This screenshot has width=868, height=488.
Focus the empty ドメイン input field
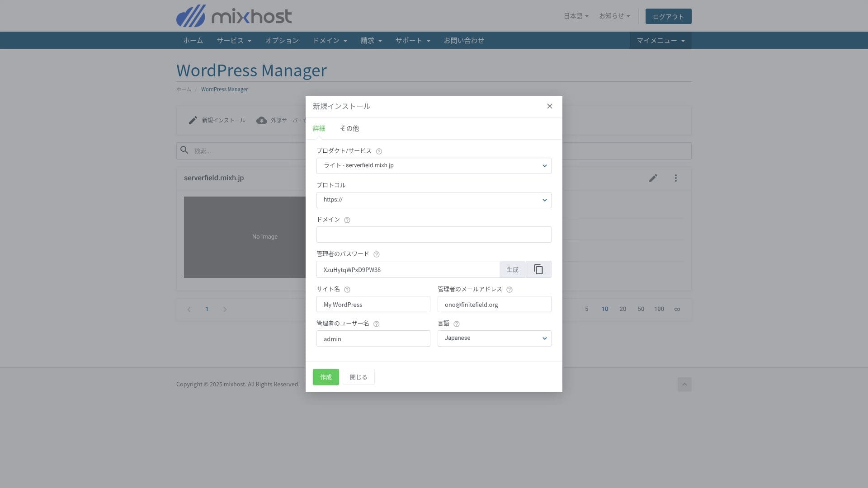[434, 235]
